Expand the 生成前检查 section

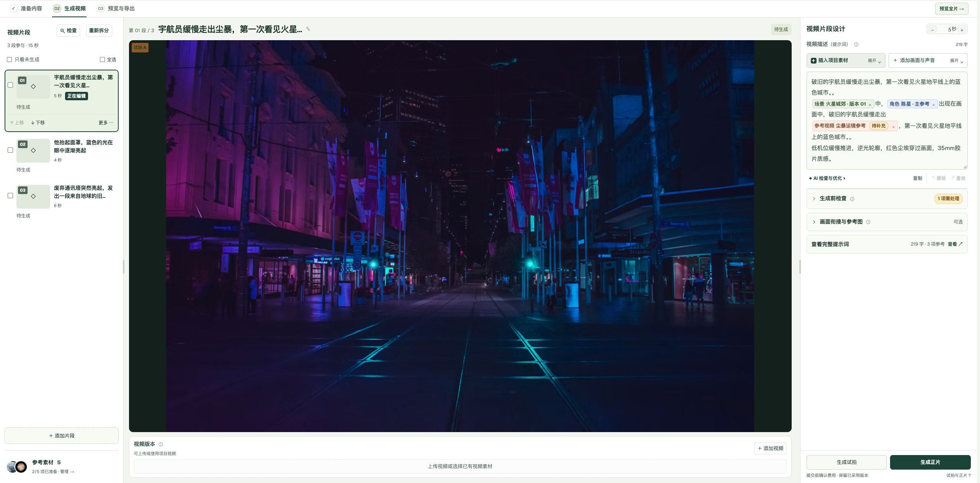(x=887, y=199)
